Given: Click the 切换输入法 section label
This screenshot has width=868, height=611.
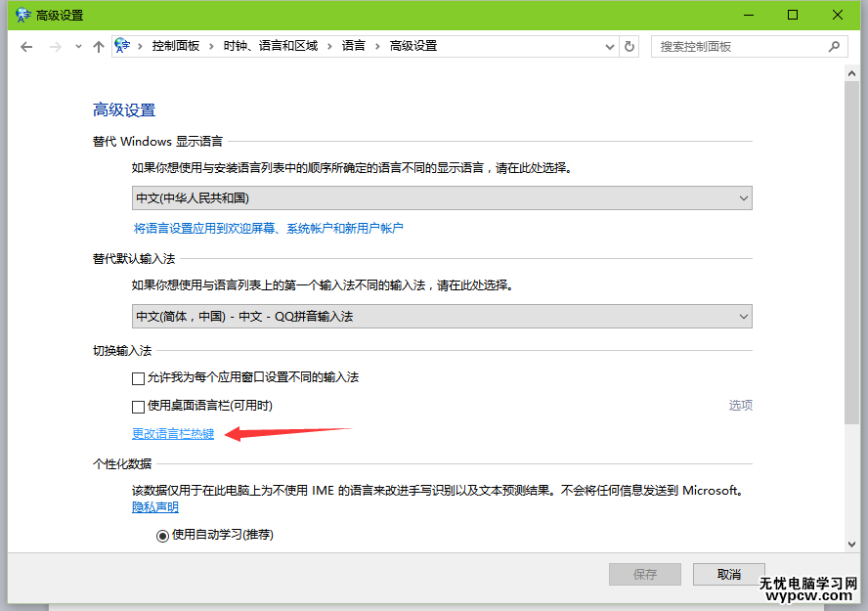Looking at the screenshot, I should [122, 350].
